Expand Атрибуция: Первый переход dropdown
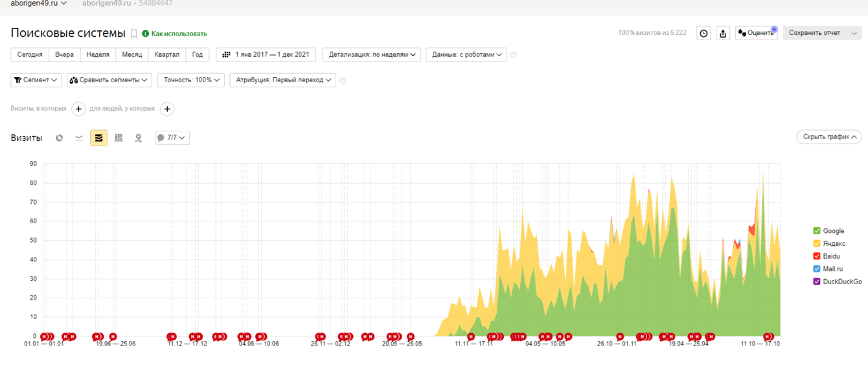This screenshot has width=868, height=365. (283, 80)
